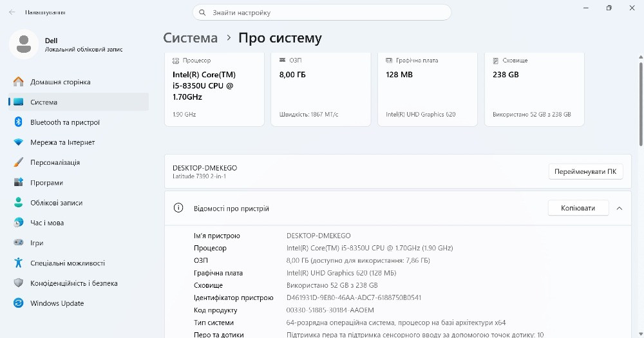Image resolution: width=644 pixels, height=338 pixels.
Task: Open the Dell local account profile
Action: 66,44
